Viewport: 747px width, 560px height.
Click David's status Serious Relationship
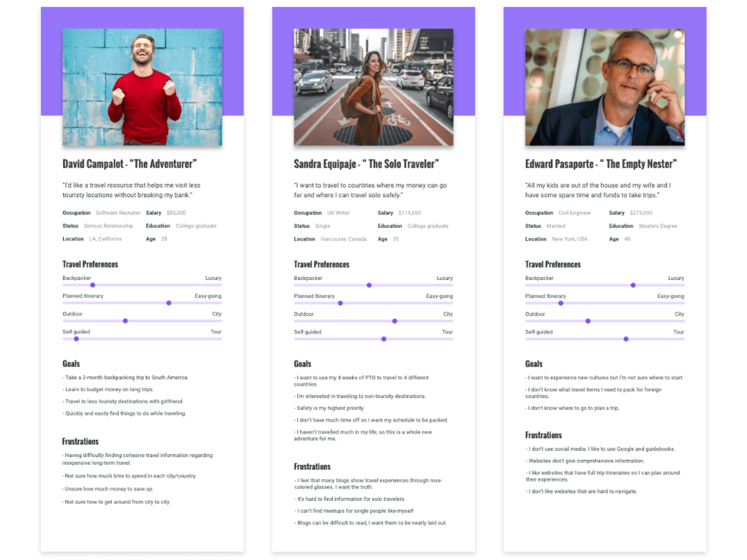coord(108,226)
